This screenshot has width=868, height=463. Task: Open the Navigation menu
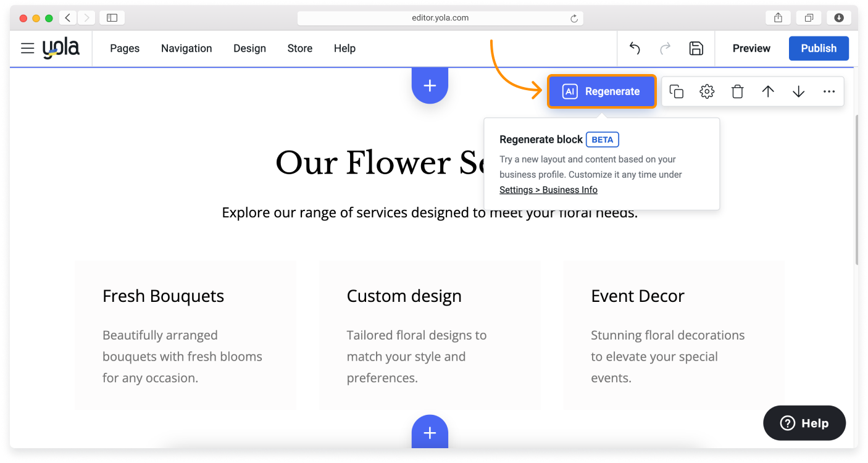pyautogui.click(x=186, y=48)
